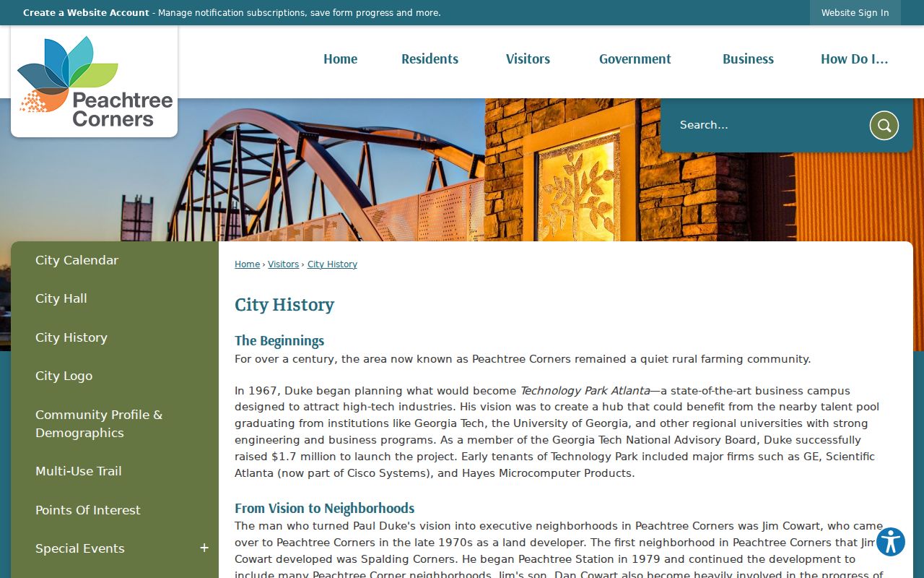Expand the Special Events submenu
The image size is (924, 578).
tap(204, 548)
